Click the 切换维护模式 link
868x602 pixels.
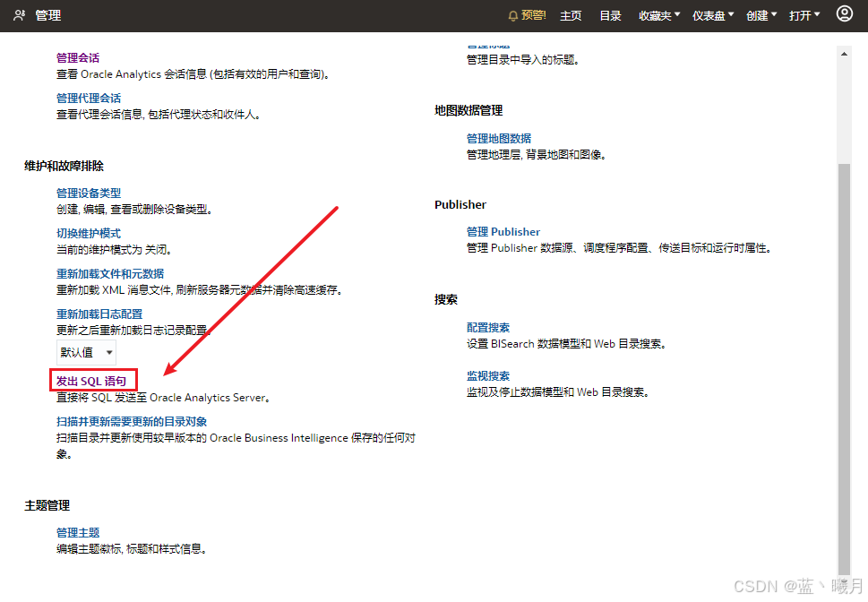89,233
